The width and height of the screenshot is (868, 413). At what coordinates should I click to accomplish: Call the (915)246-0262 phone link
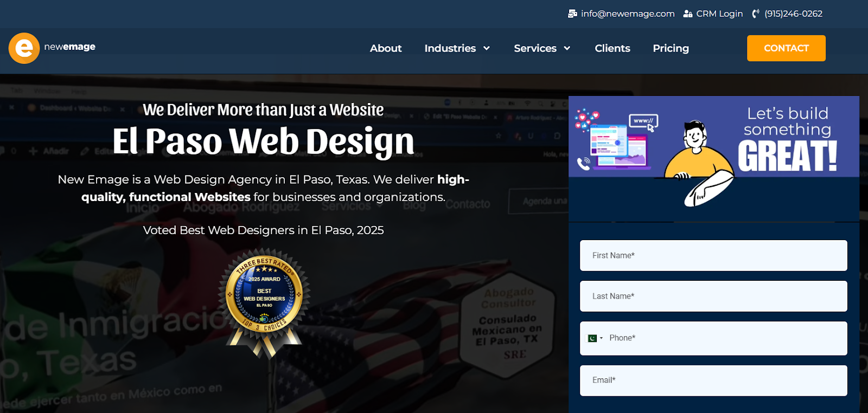click(793, 14)
